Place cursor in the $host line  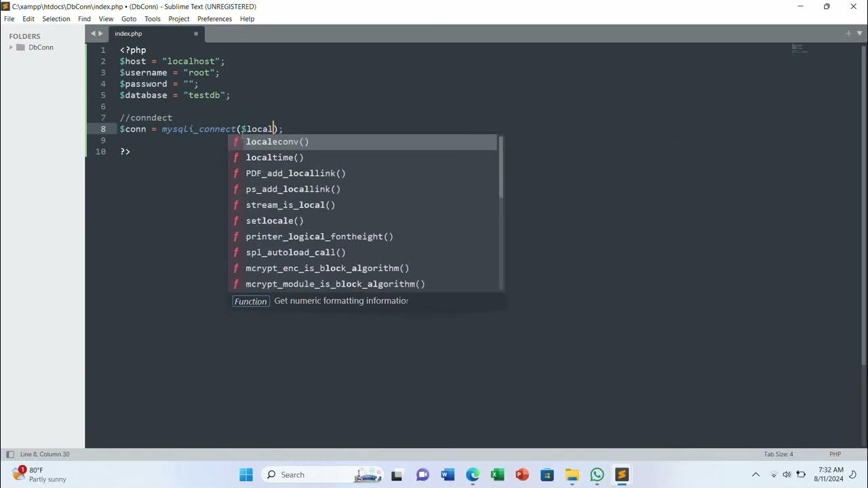pos(172,61)
